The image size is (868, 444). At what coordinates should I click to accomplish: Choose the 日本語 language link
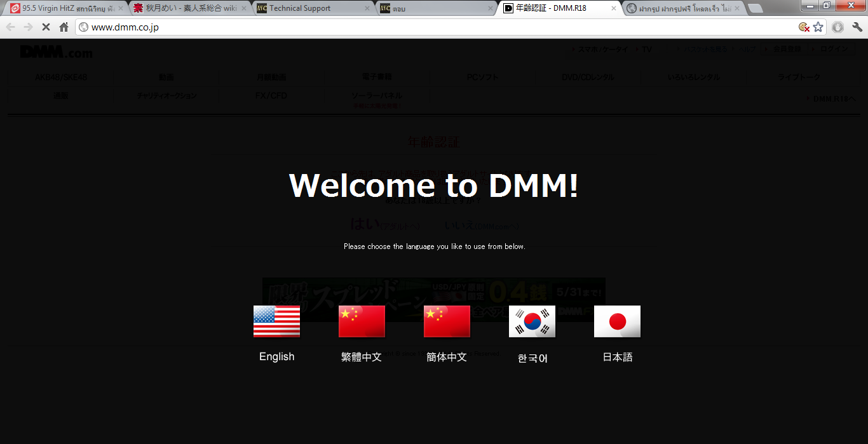(x=618, y=357)
